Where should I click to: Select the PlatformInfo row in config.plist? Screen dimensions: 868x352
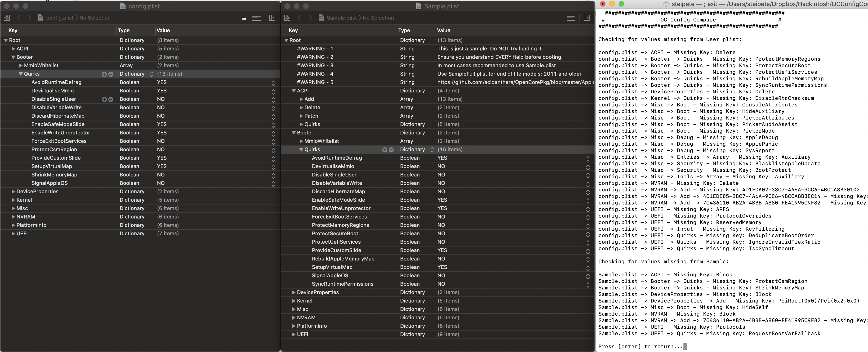pos(31,225)
